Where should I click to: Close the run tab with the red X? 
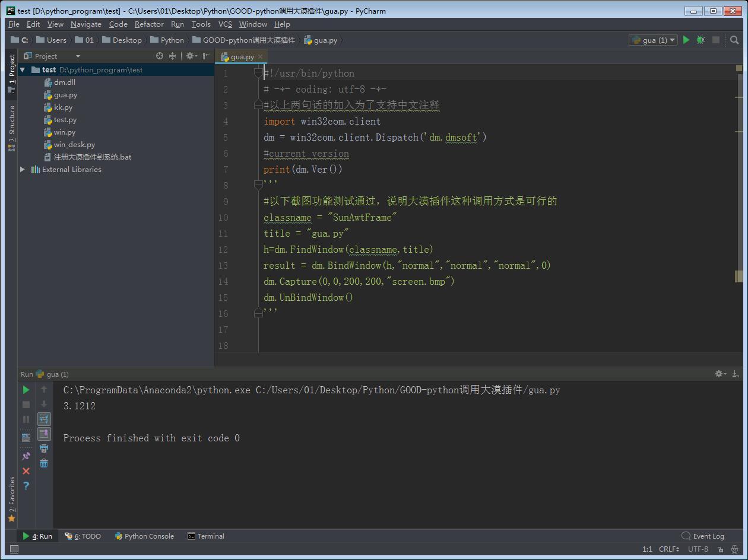pos(26,471)
